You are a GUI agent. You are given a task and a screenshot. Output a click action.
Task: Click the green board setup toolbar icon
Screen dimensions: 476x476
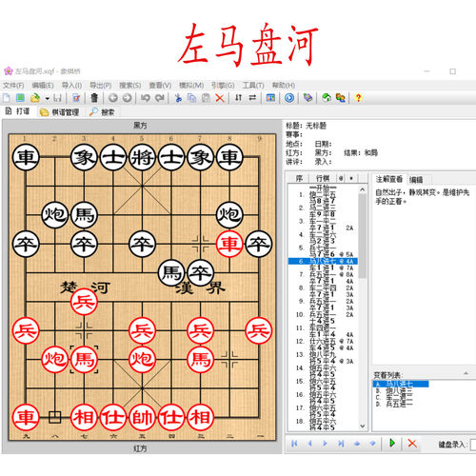pyautogui.click(x=20, y=98)
